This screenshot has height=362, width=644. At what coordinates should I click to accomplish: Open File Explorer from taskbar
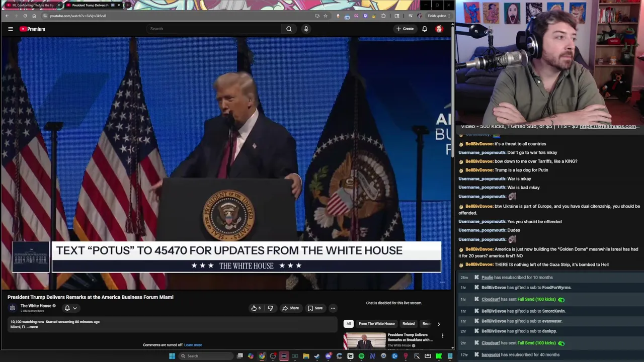tap(306, 356)
